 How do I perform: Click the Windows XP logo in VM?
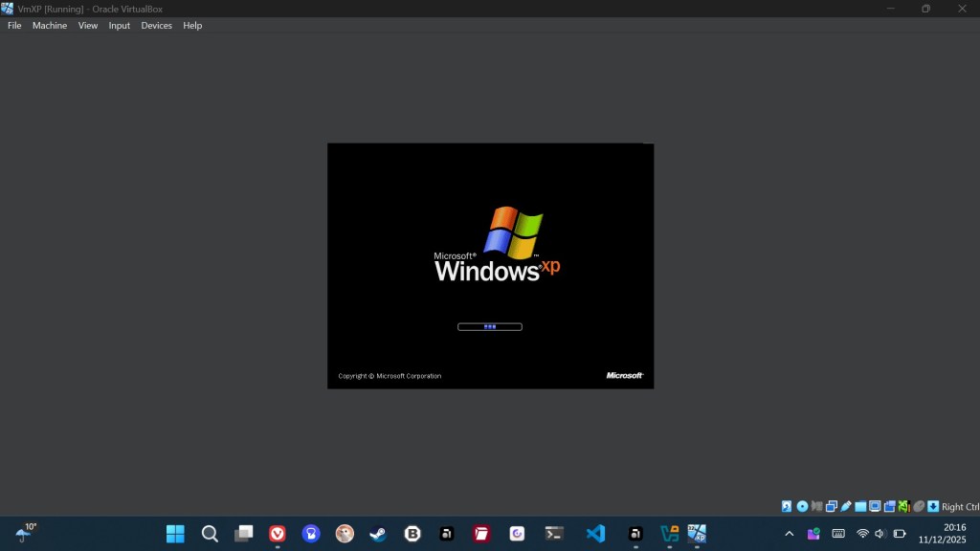tap(498, 244)
